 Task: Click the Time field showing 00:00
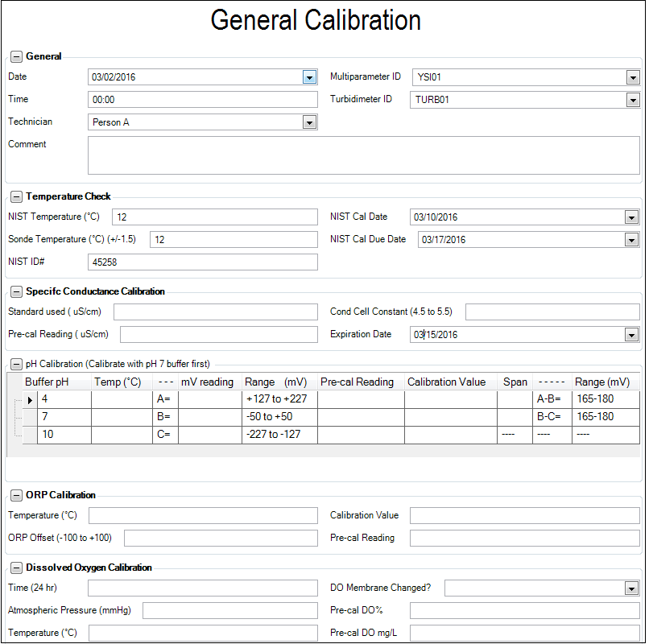[201, 99]
